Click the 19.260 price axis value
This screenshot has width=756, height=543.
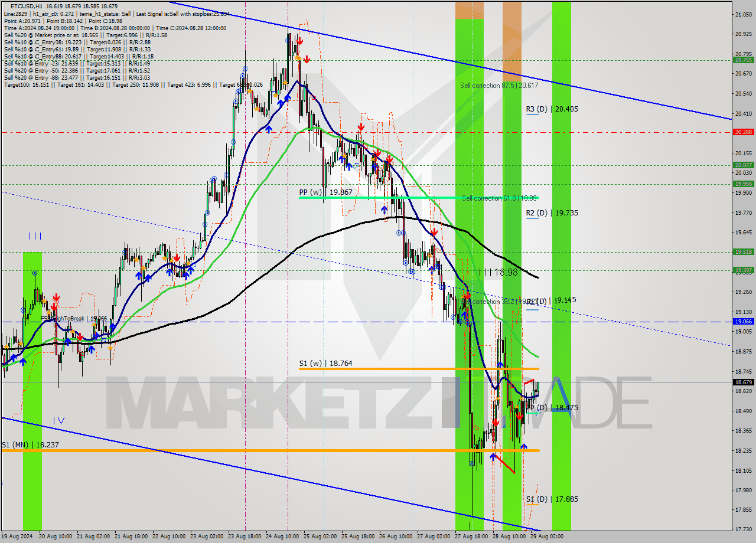743,292
